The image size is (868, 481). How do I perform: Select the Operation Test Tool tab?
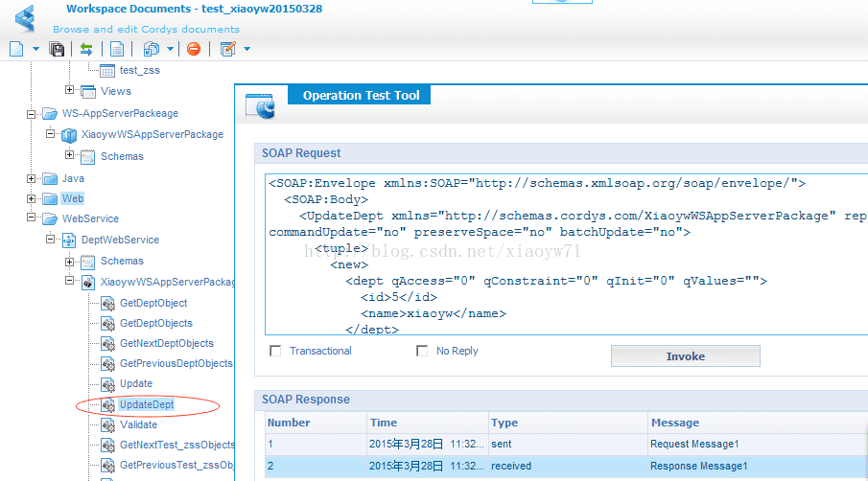click(360, 95)
